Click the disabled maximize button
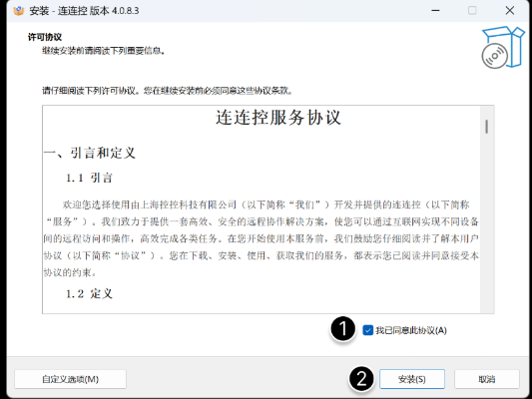 (x=472, y=11)
